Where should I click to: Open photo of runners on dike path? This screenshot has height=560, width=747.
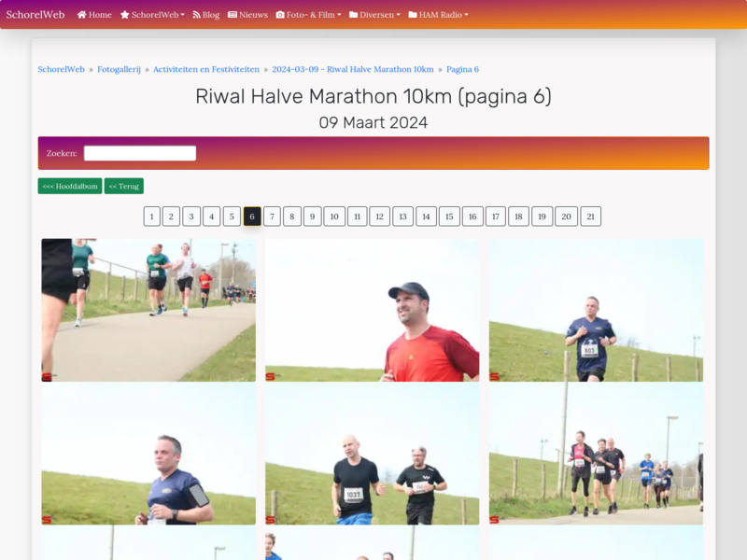click(x=148, y=310)
